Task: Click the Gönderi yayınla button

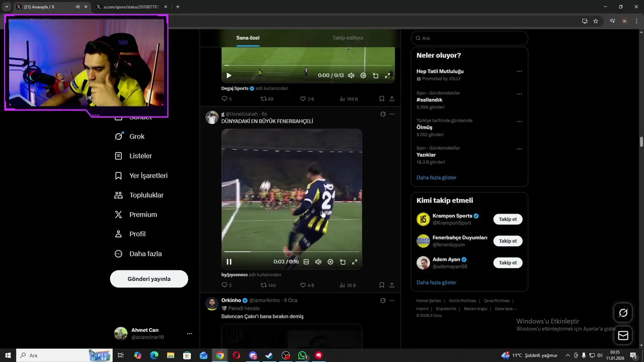Action: tap(149, 279)
